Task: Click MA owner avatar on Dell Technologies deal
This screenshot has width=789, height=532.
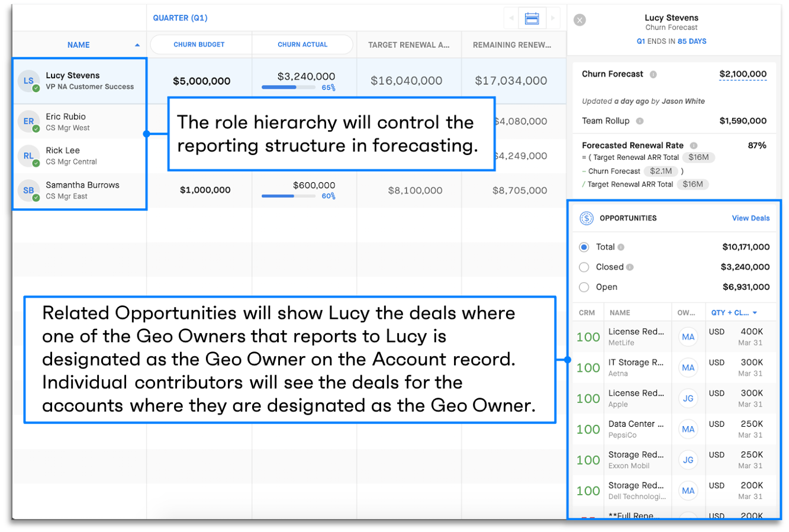Action: point(688,491)
